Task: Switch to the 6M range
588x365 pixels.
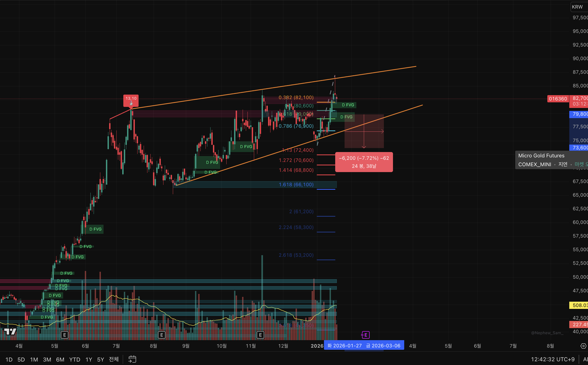Action: [x=60, y=359]
